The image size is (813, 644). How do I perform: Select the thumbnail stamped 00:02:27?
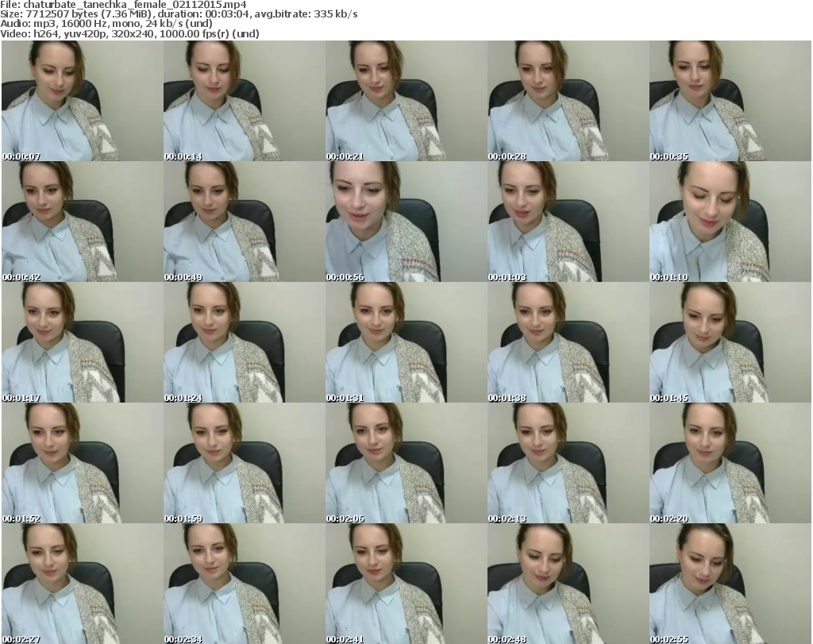pos(83,584)
